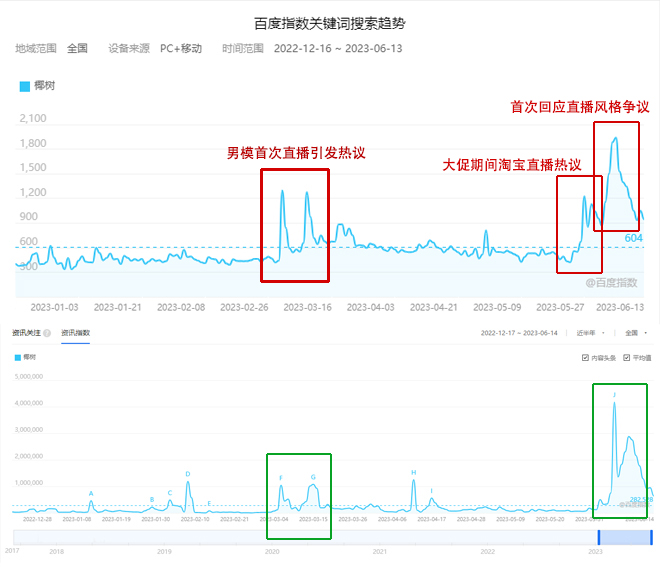Click headline marker I on the lower chart
The height and width of the screenshot is (572, 660).
(x=431, y=491)
